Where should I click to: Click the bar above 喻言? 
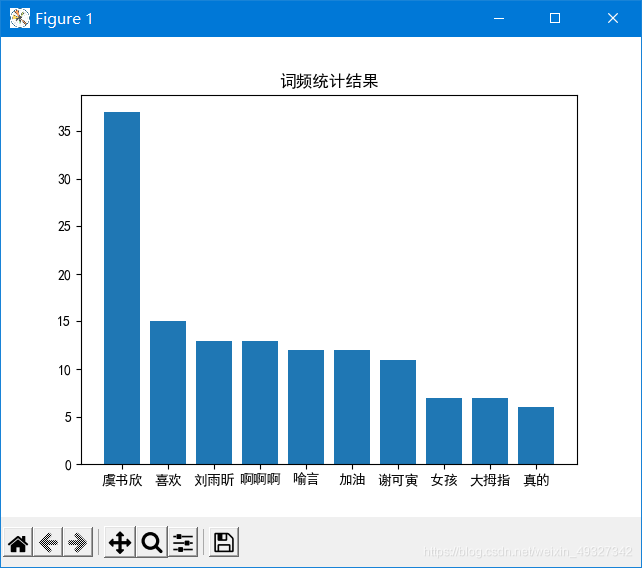pyautogui.click(x=306, y=407)
